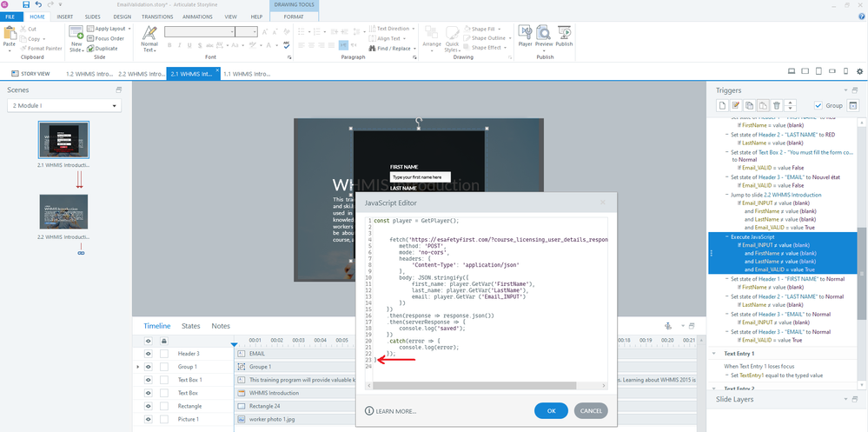
Task: Toggle lock box for Text Box 1 row
Action: [x=164, y=380]
